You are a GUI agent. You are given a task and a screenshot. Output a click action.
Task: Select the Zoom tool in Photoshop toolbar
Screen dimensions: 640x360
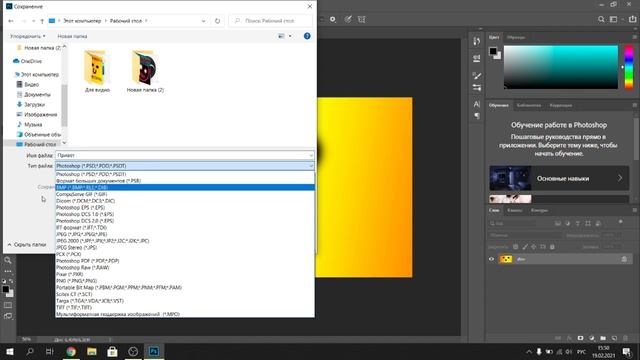click(8, 260)
